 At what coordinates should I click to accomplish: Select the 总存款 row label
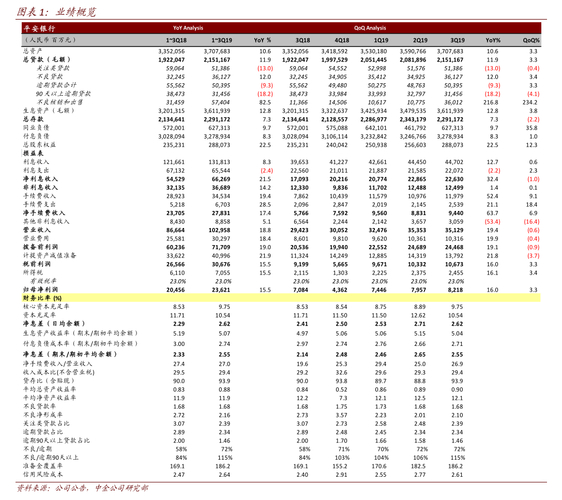click(33, 119)
